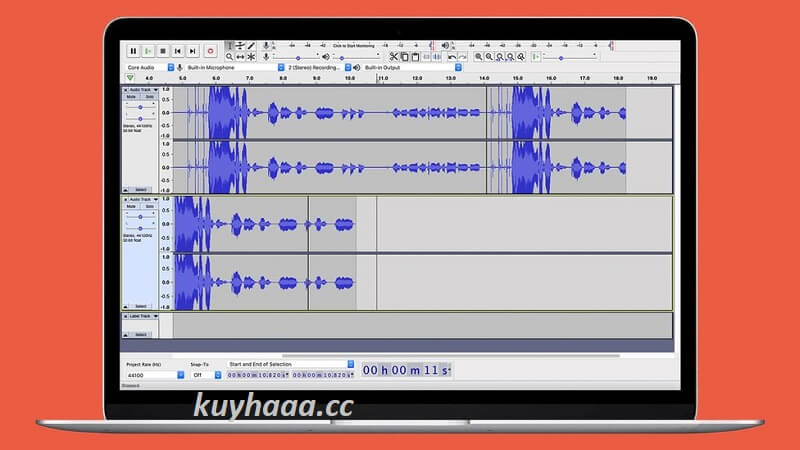Fit project to width zoom icon
Screen dimensions: 800x450
[510, 57]
